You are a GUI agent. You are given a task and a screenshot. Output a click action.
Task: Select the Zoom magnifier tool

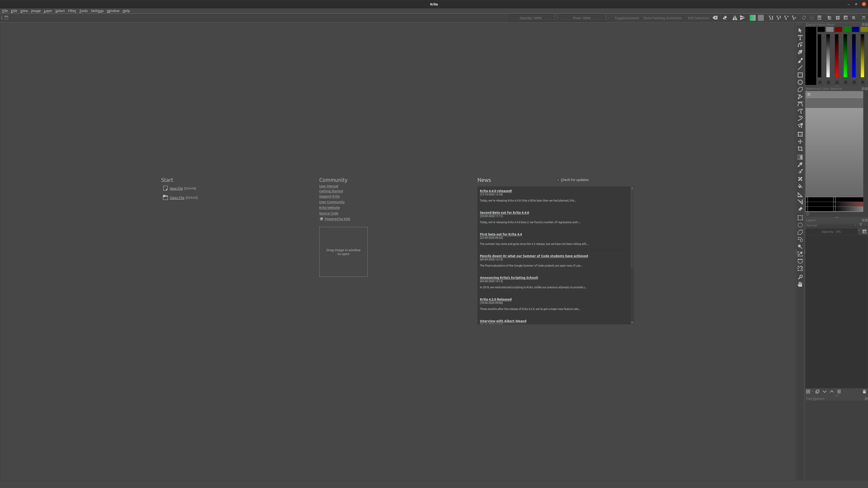tap(800, 277)
